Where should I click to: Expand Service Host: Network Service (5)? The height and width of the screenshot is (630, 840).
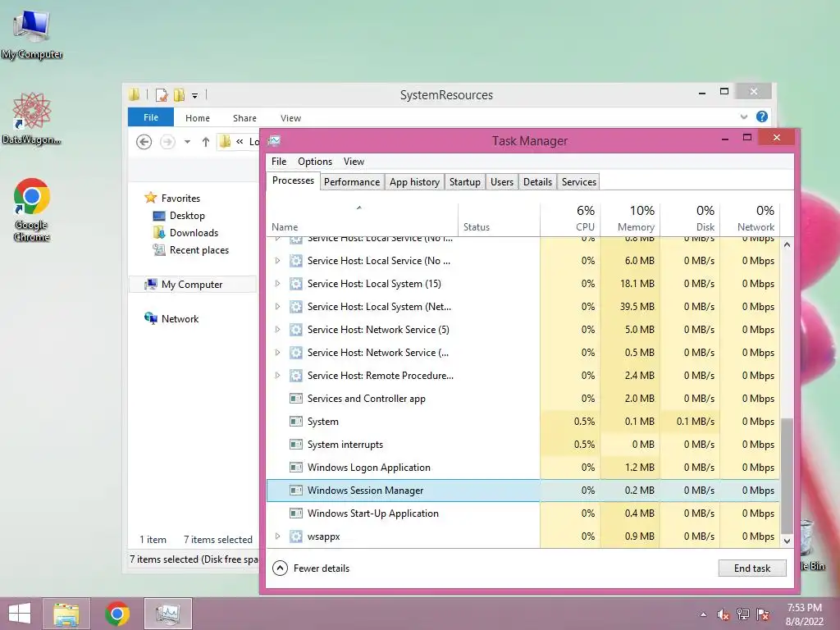[277, 330]
